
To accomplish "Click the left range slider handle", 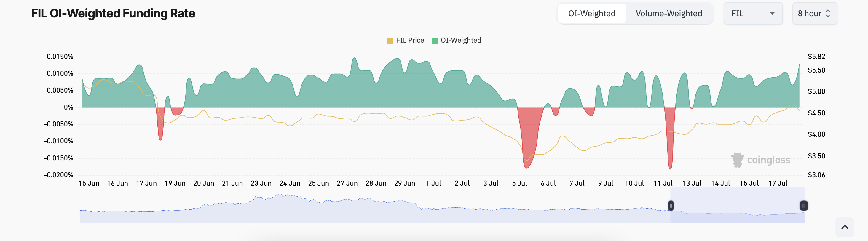I will point(671,205).
